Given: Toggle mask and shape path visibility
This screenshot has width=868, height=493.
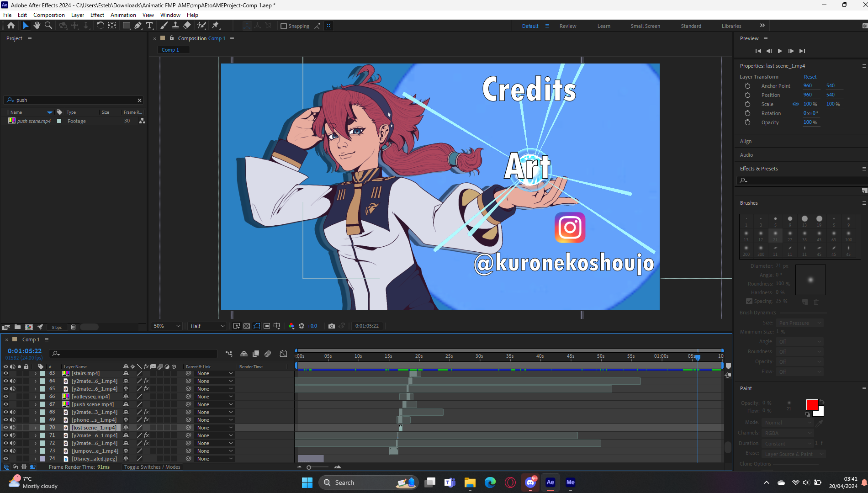Looking at the screenshot, I should 257,326.
